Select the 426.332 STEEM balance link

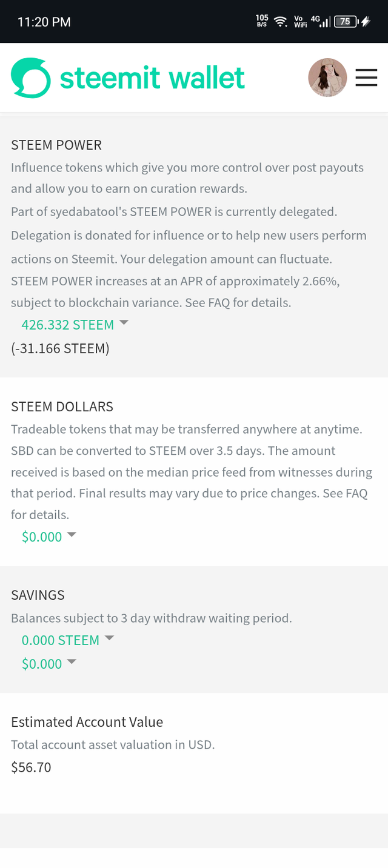67,325
